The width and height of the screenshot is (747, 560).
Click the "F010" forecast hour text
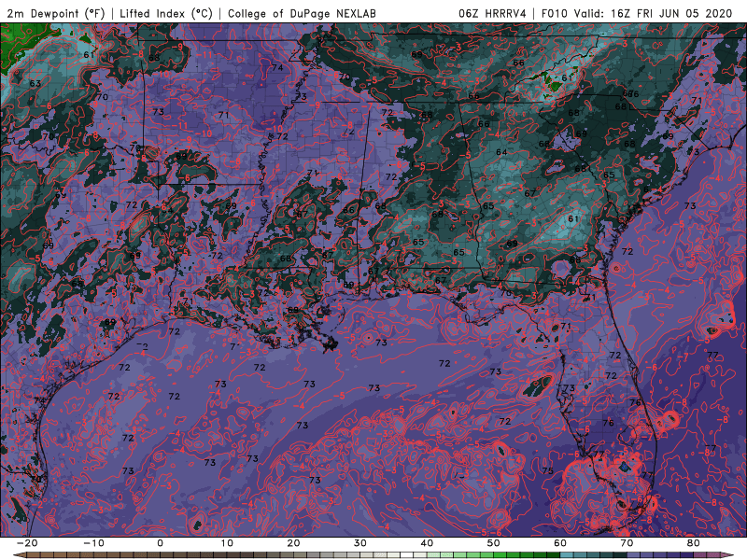(555, 14)
